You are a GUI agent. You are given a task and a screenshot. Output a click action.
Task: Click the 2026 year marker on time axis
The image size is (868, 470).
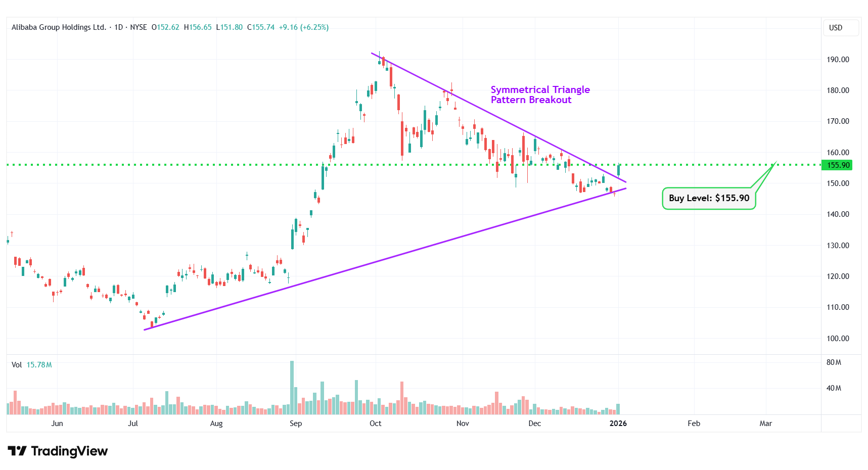618,424
